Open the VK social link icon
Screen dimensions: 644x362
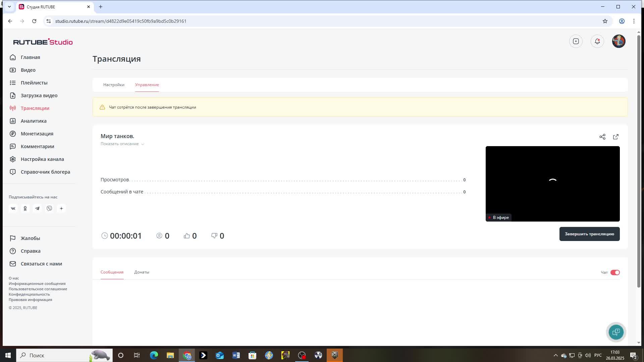pos(13,208)
